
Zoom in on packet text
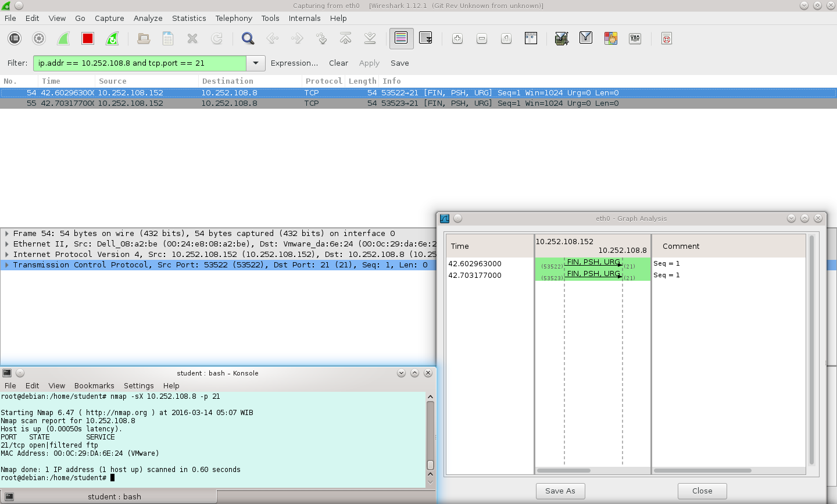tap(457, 39)
